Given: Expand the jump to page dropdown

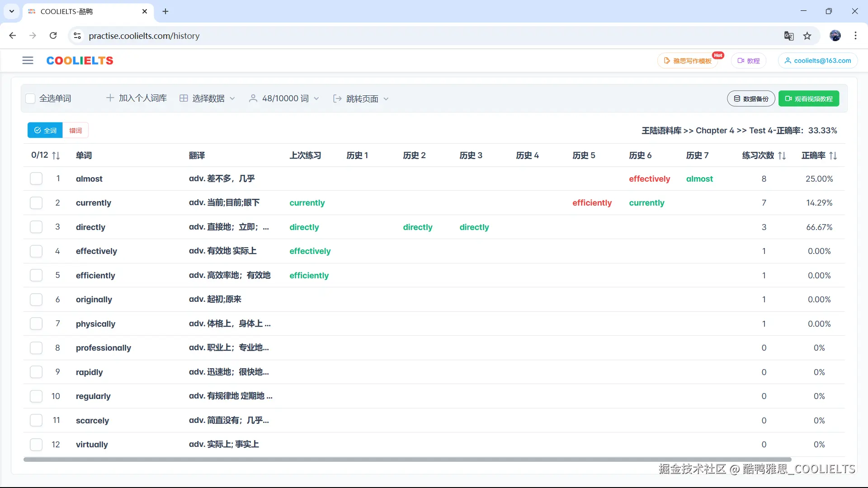Looking at the screenshot, I should tap(360, 99).
